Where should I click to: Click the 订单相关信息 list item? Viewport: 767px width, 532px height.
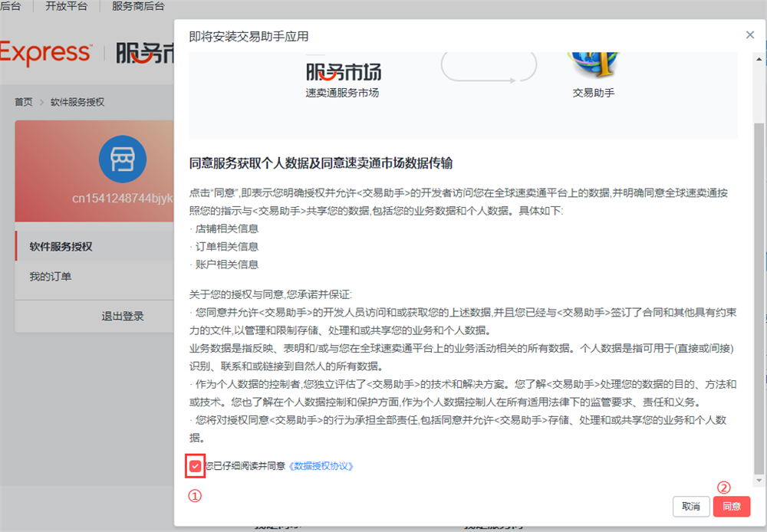pos(226,246)
